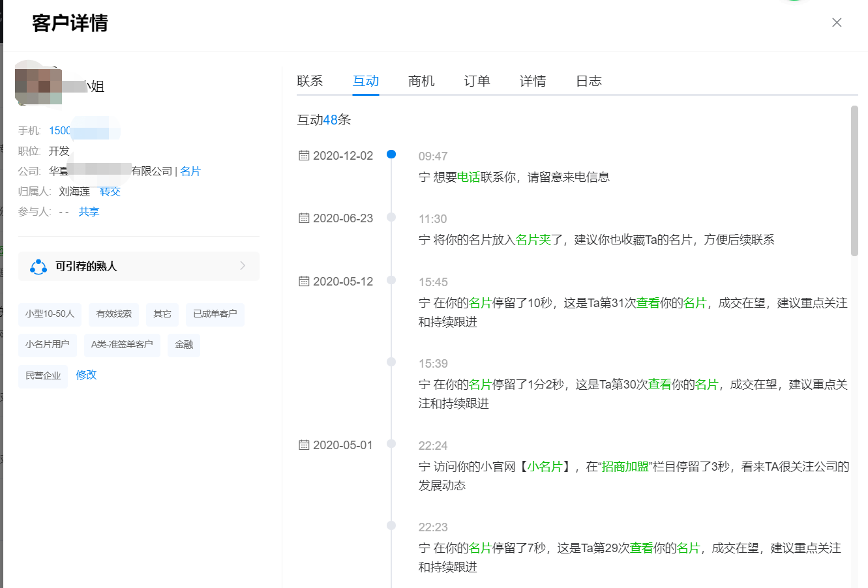Go to the 日志 tab

[588, 81]
